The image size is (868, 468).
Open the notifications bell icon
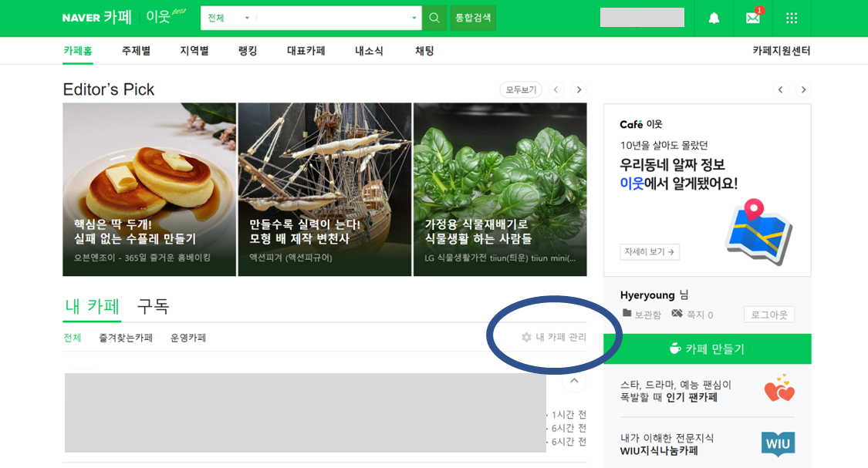pyautogui.click(x=714, y=19)
